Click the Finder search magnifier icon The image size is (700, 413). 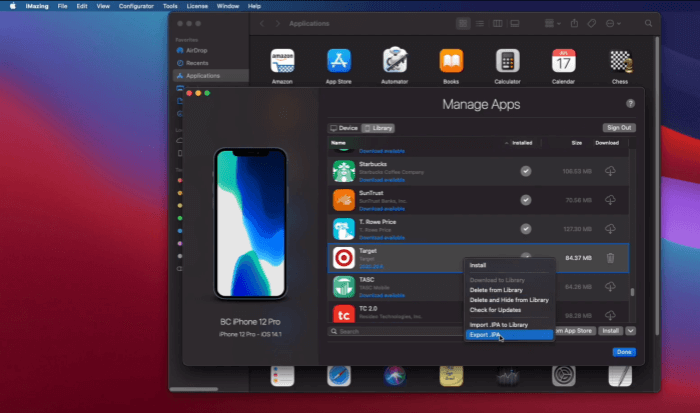[x=648, y=23]
